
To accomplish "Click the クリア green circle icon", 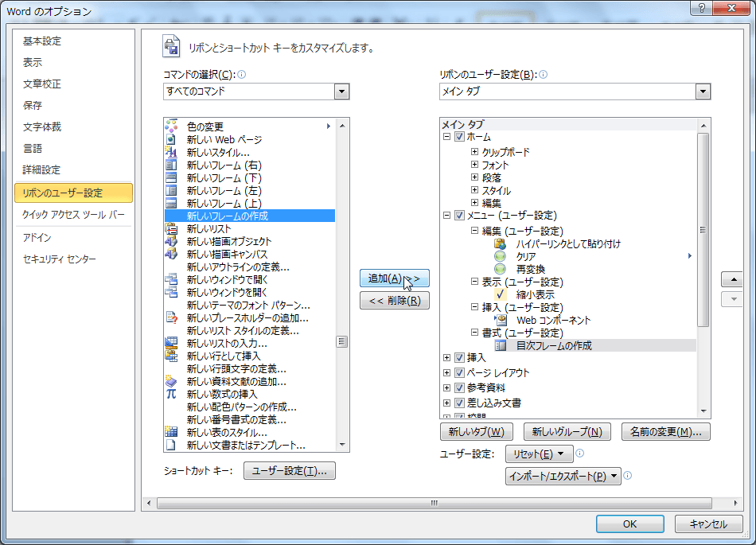I will [x=501, y=256].
